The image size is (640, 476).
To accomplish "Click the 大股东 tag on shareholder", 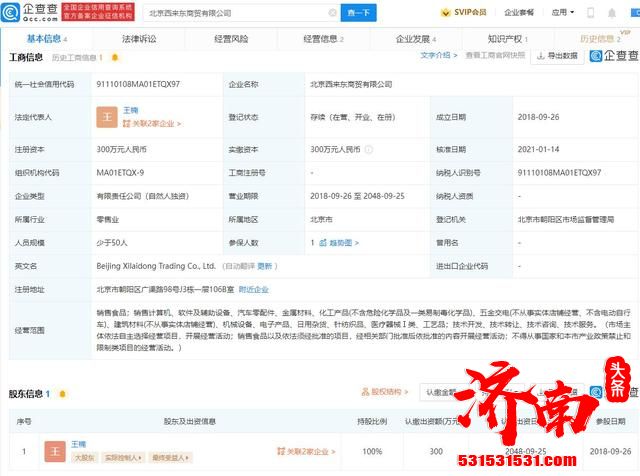I will coord(84,458).
